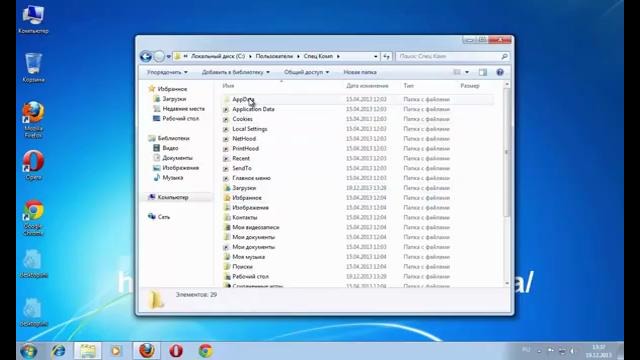Select Загрузки under Избранное
The image size is (640, 360).
[x=174, y=99]
